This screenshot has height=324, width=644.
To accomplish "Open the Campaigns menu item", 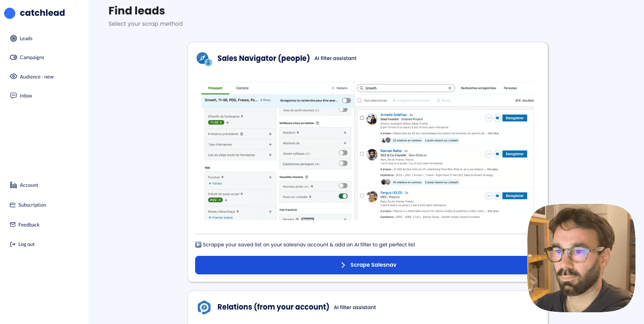I will tap(27, 57).
